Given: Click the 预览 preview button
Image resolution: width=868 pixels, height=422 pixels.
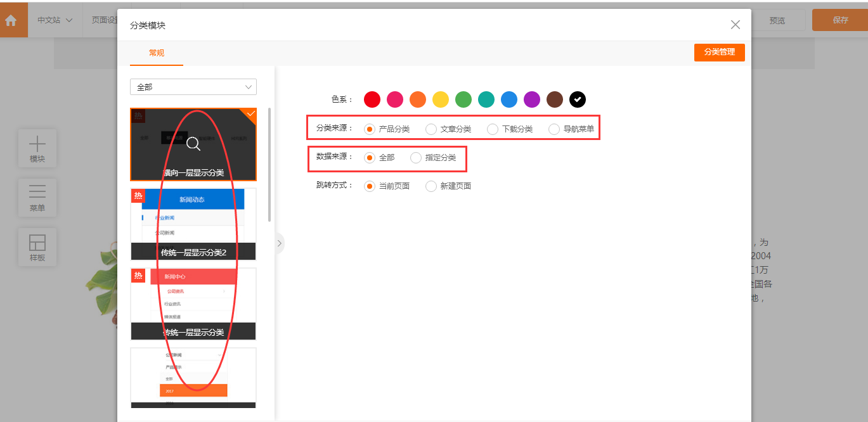Looking at the screenshot, I should [777, 20].
